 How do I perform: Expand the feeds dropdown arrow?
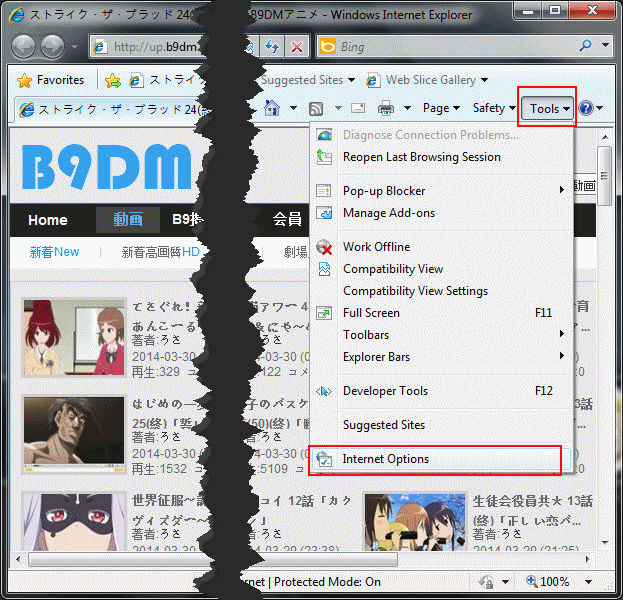click(x=338, y=108)
